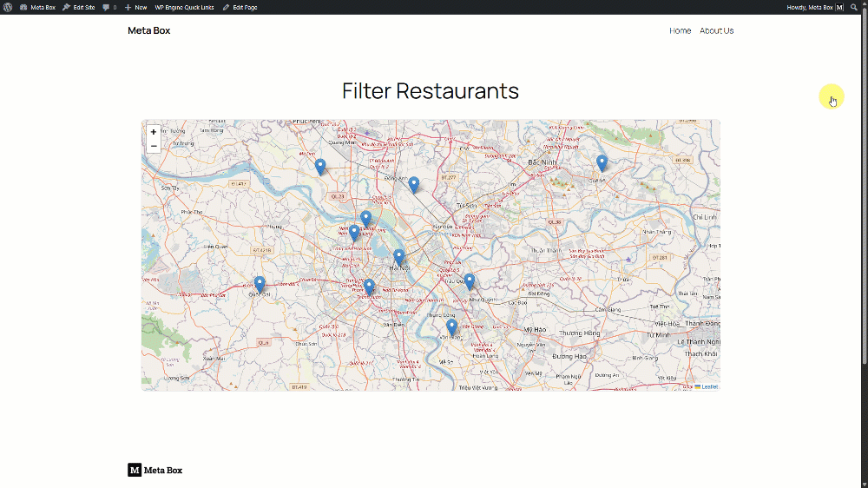This screenshot has height=488, width=868.
Task: Open the Meta Box site dashboard menu
Action: pyautogui.click(x=37, y=7)
